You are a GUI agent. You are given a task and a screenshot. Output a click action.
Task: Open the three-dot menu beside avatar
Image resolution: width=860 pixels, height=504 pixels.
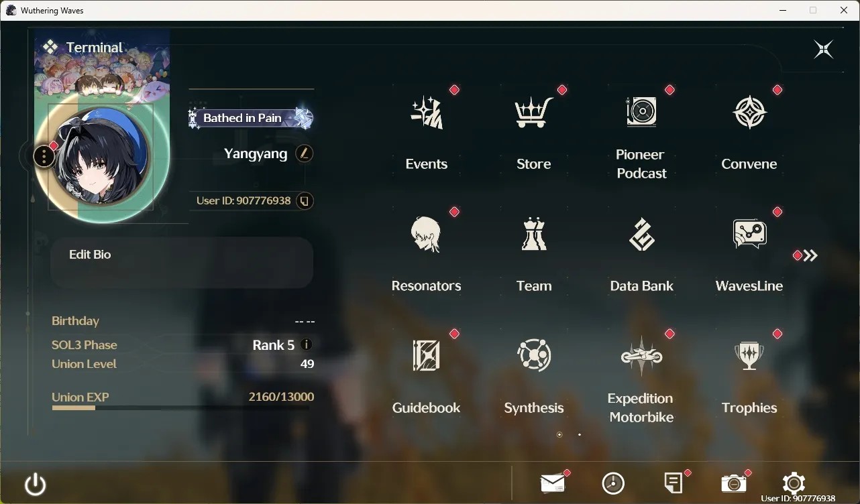pyautogui.click(x=44, y=157)
